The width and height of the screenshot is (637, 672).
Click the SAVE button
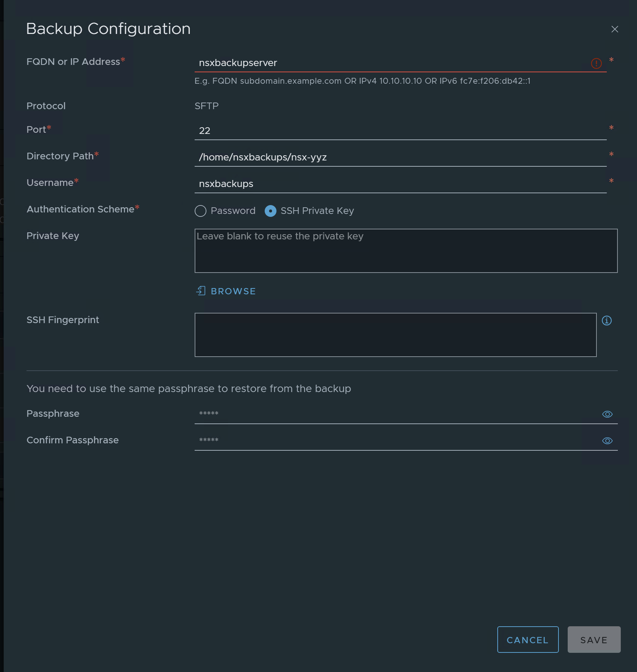click(594, 640)
